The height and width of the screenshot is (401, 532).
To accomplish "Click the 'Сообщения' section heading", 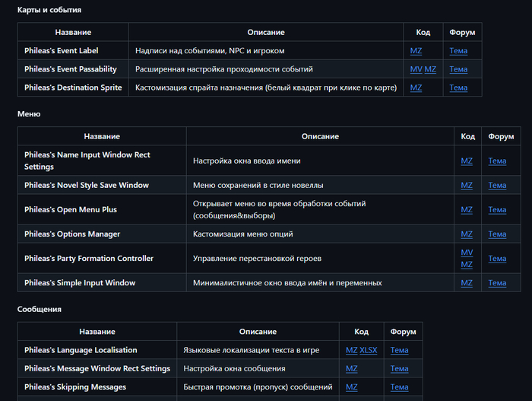I will tap(39, 310).
